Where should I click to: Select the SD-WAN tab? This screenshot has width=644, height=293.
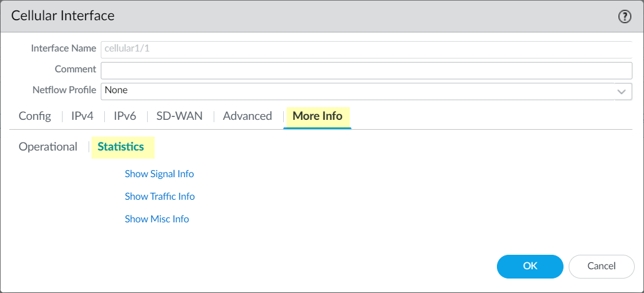tap(180, 116)
